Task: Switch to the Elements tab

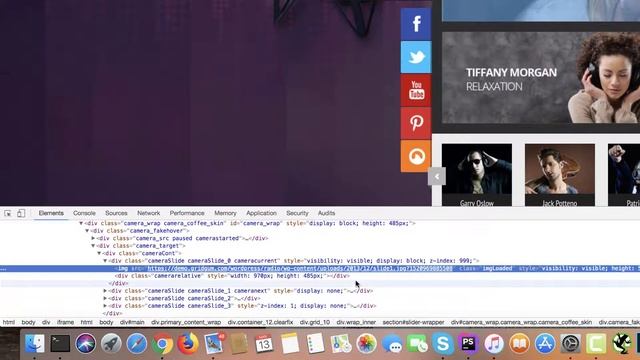Action: click(51, 213)
